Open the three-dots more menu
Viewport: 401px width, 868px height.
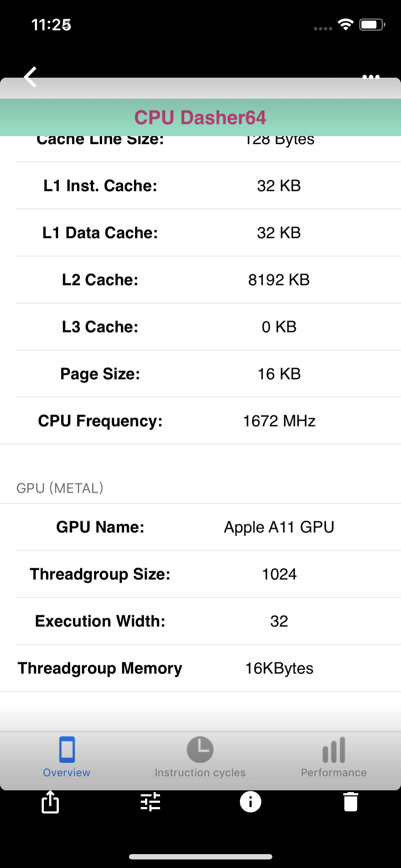(371, 77)
